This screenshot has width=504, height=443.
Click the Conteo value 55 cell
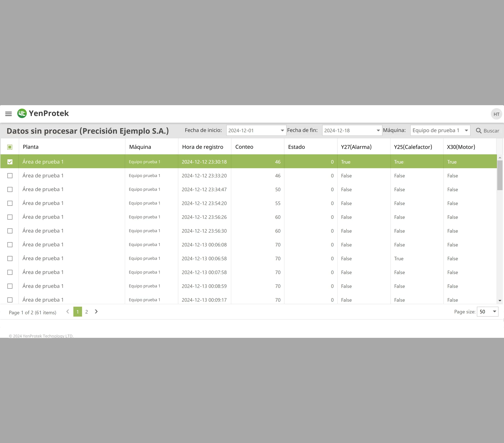pyautogui.click(x=278, y=203)
